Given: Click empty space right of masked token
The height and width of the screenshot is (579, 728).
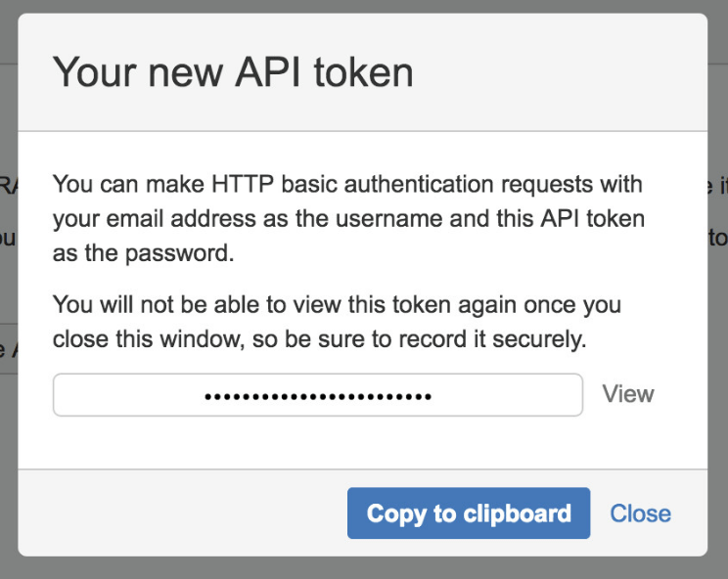Looking at the screenshot, I should coord(506,395).
